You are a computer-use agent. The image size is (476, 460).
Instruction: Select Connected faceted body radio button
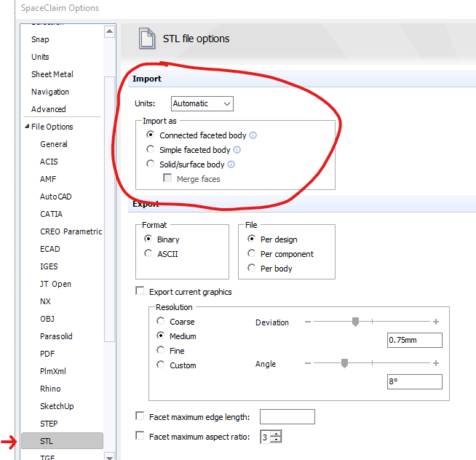click(x=150, y=134)
